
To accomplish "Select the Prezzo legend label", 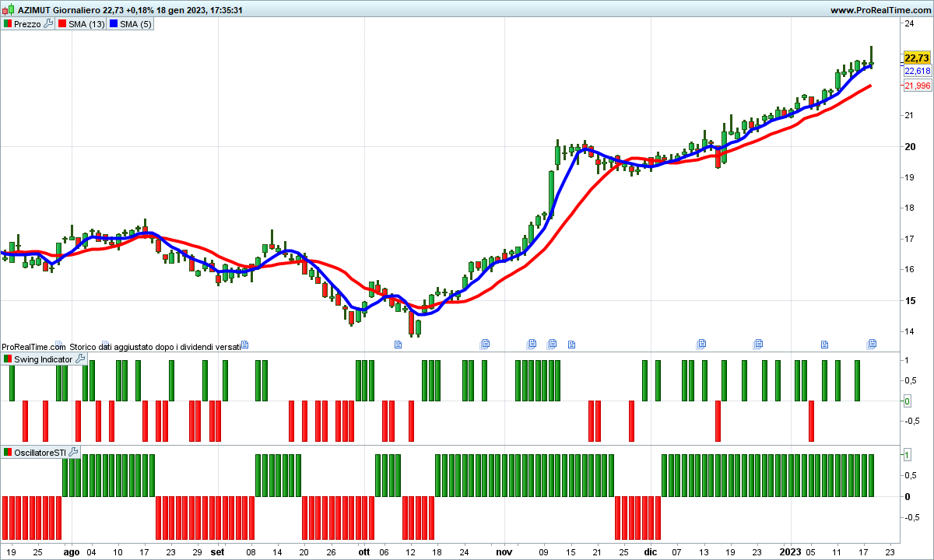I will (x=27, y=24).
